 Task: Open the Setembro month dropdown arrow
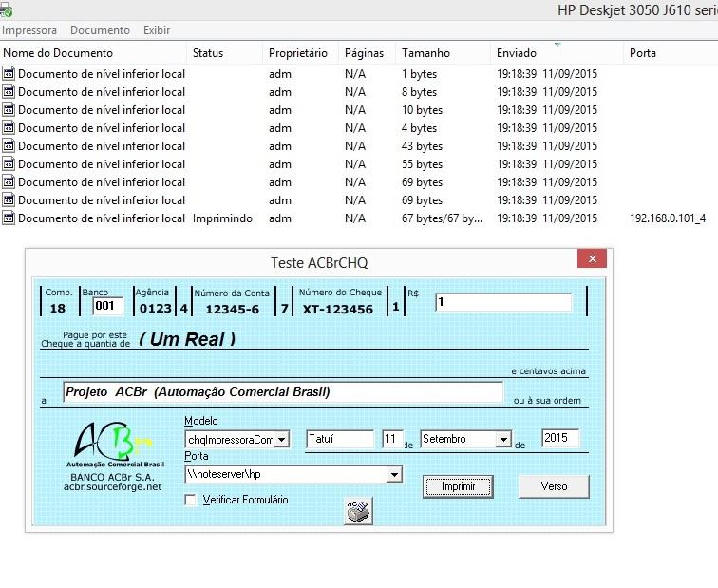tap(503, 439)
